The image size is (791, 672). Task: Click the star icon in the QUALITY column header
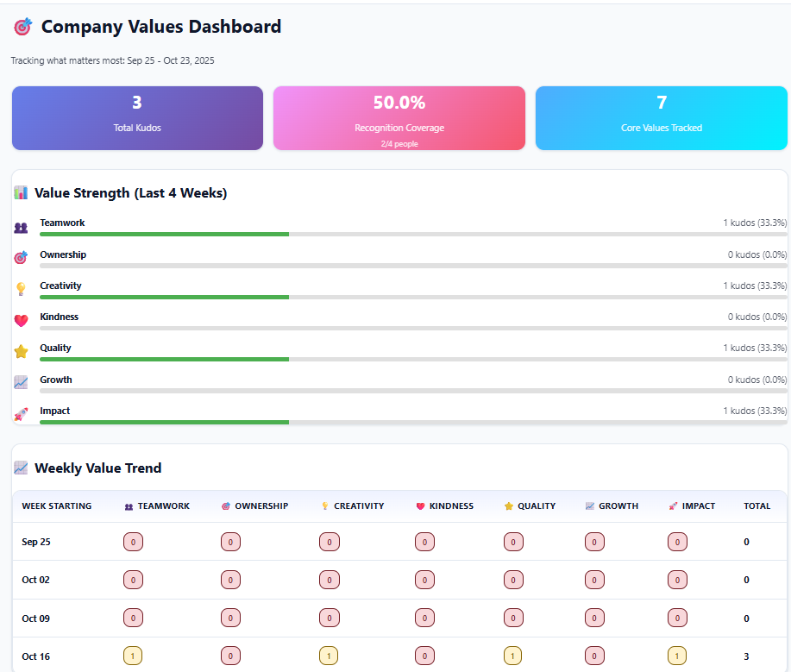[x=508, y=506]
